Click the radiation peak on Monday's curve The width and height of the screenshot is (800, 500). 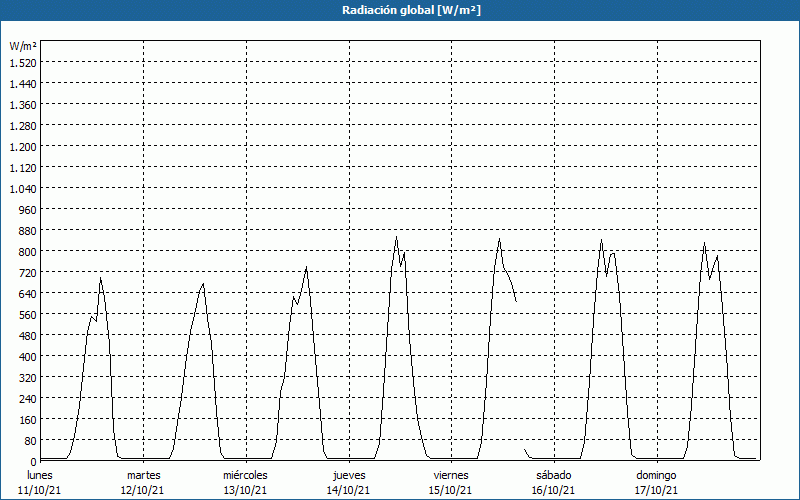[100, 278]
